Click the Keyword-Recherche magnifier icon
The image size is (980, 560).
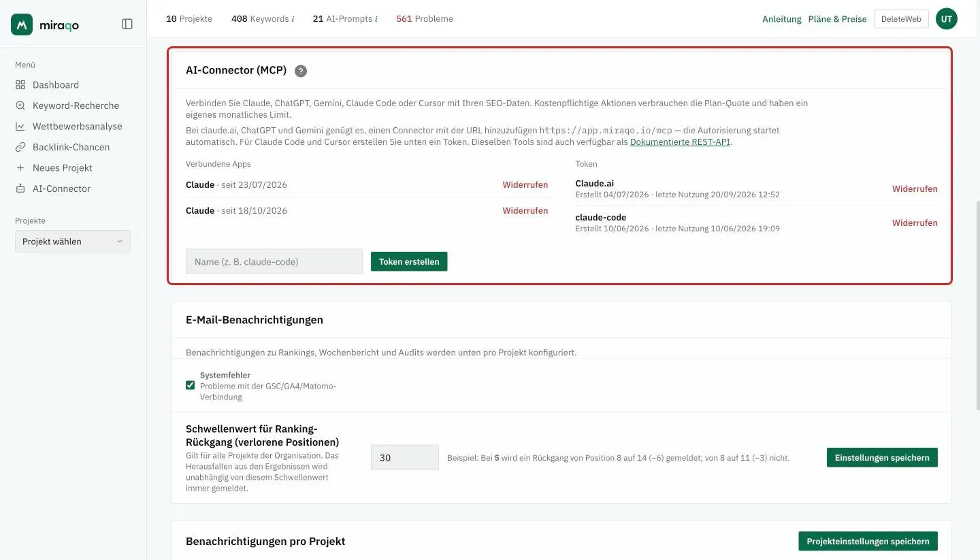point(20,105)
